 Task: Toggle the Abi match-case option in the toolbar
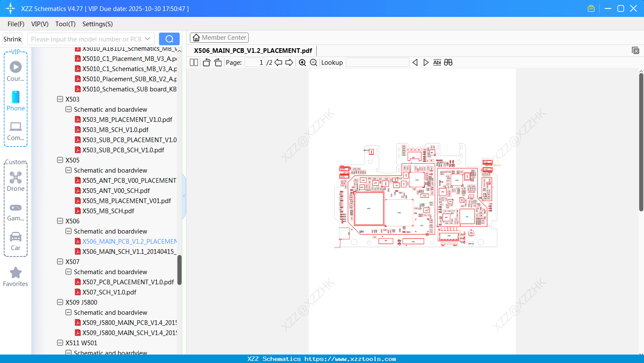point(437,62)
